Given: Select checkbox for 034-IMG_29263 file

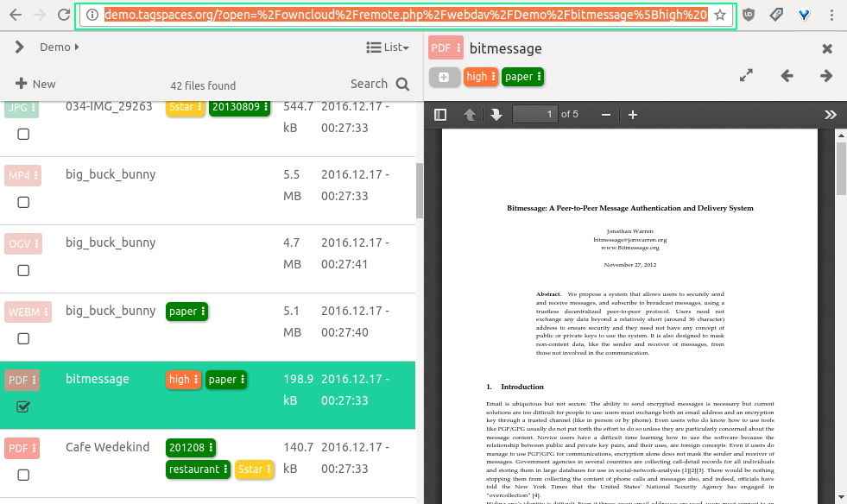Looking at the screenshot, I should coord(23,134).
